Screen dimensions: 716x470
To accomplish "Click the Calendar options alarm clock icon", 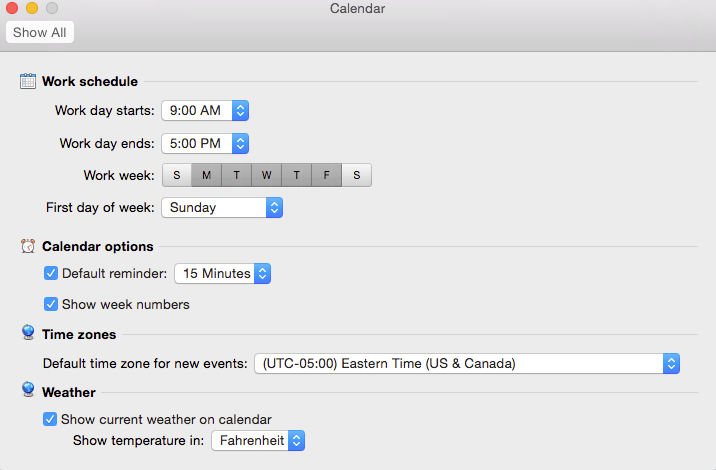I will click(x=28, y=246).
